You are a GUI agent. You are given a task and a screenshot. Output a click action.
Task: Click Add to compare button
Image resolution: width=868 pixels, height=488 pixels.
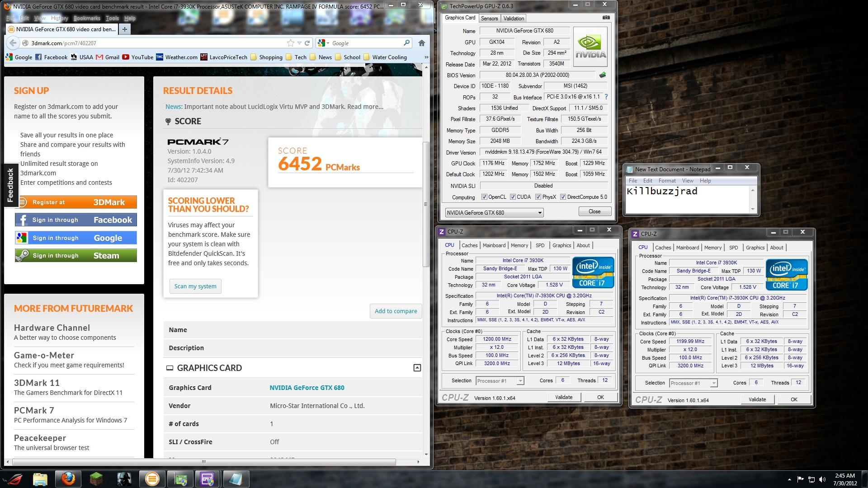[x=396, y=311]
